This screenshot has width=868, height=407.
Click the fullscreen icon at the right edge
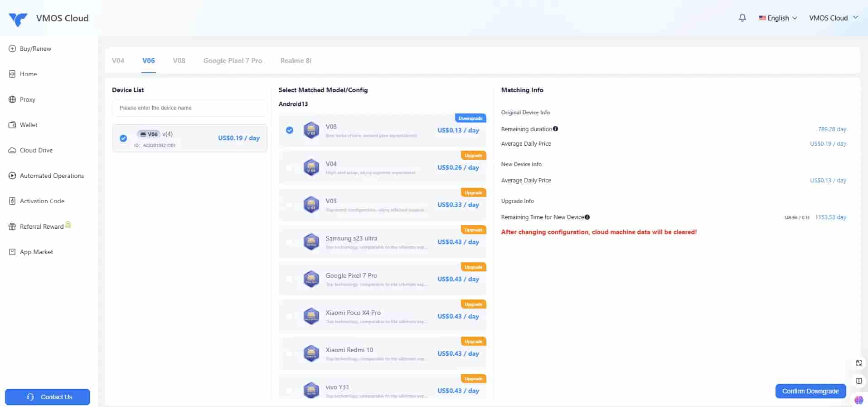(858, 363)
